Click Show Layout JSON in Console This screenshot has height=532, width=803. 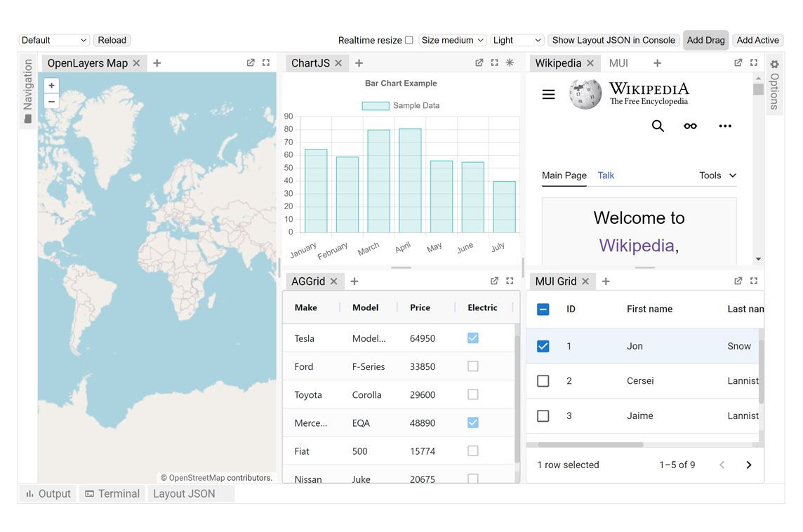click(x=613, y=40)
